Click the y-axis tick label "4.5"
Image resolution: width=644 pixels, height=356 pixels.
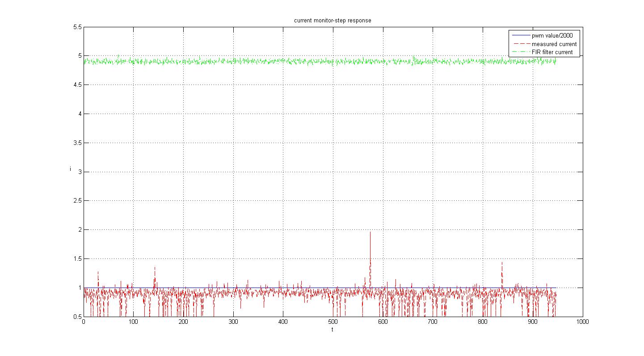click(x=78, y=85)
